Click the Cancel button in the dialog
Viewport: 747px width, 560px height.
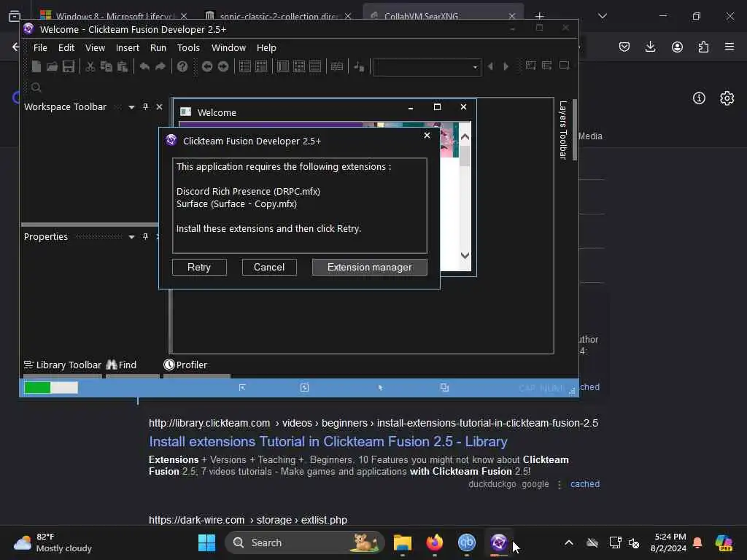pyautogui.click(x=269, y=267)
